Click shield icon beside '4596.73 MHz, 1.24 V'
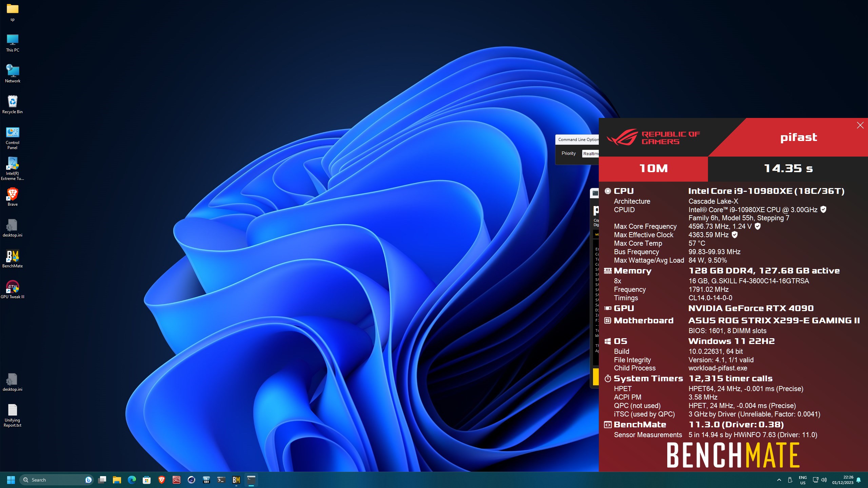Screen dimensions: 868x488 (758, 226)
